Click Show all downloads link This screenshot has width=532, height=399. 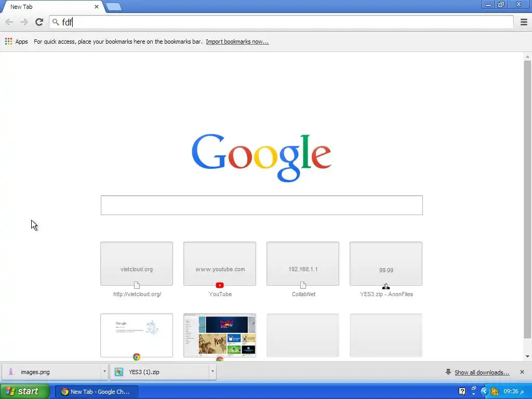(x=482, y=372)
